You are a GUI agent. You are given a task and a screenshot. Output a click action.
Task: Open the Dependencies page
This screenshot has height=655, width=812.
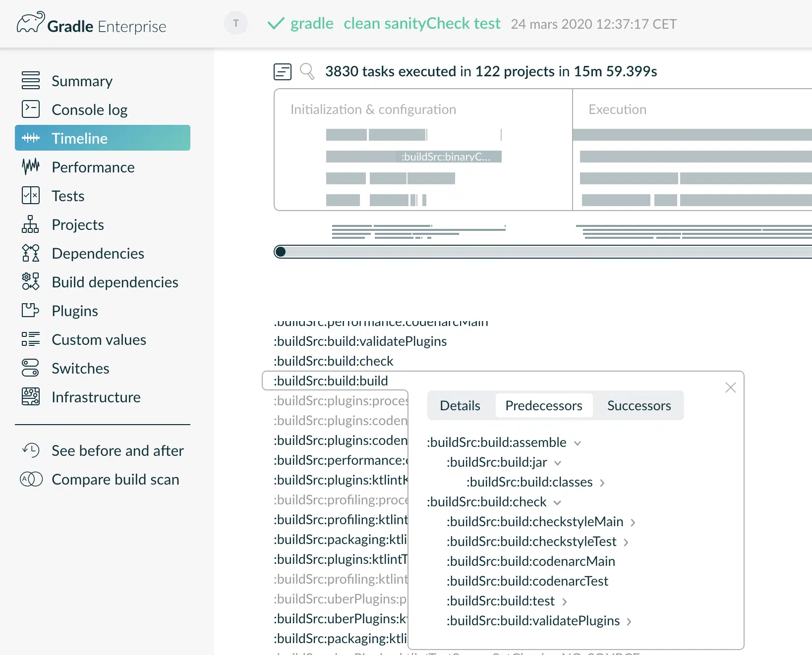[98, 253]
